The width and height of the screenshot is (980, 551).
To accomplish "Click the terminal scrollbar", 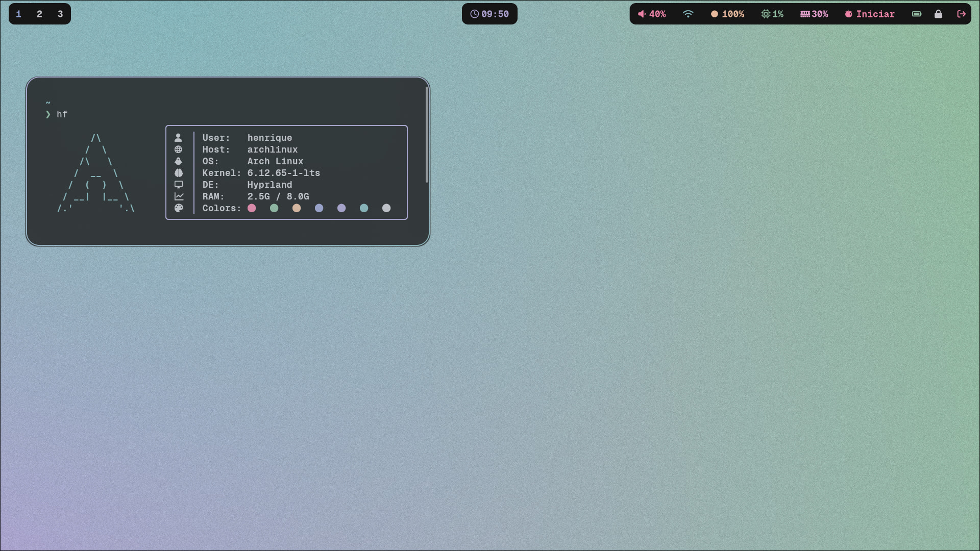I will 427,135.
